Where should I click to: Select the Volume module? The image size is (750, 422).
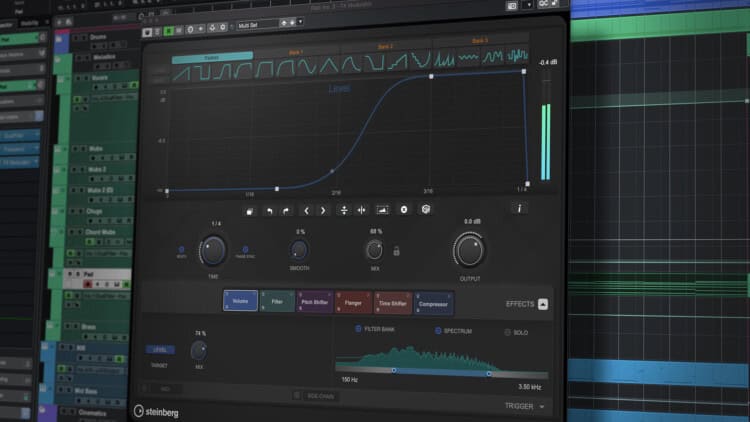tap(240, 300)
